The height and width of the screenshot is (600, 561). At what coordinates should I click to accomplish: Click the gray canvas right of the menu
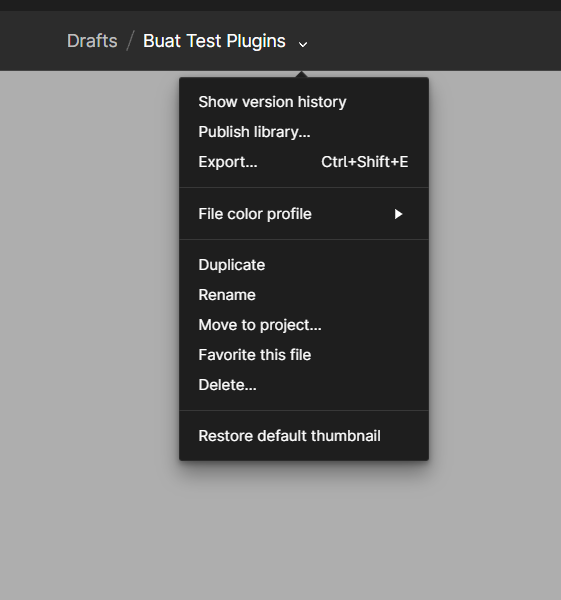click(495, 268)
